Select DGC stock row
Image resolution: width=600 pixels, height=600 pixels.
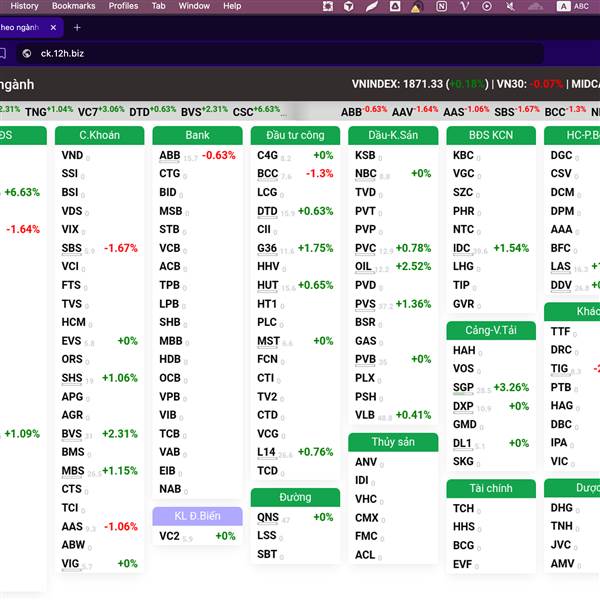click(574, 155)
